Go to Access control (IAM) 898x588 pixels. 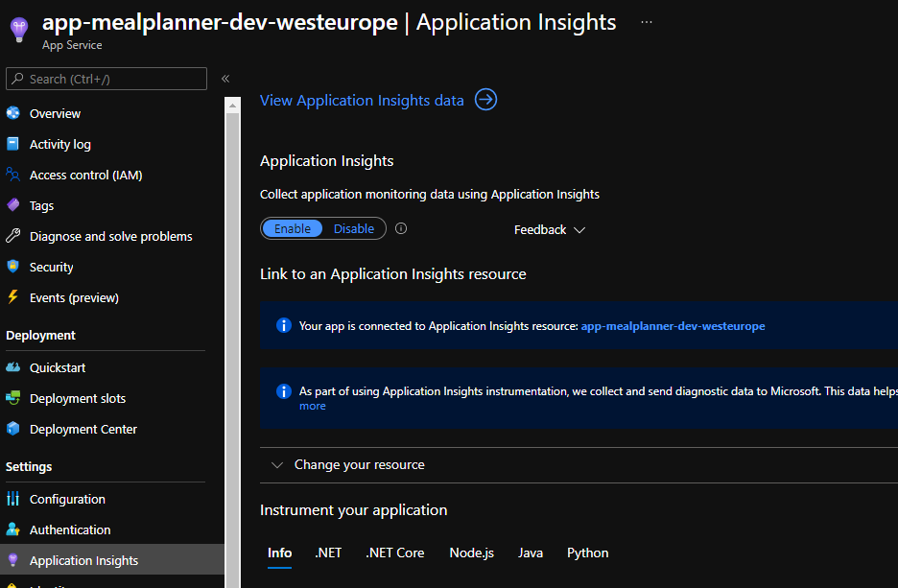point(86,175)
